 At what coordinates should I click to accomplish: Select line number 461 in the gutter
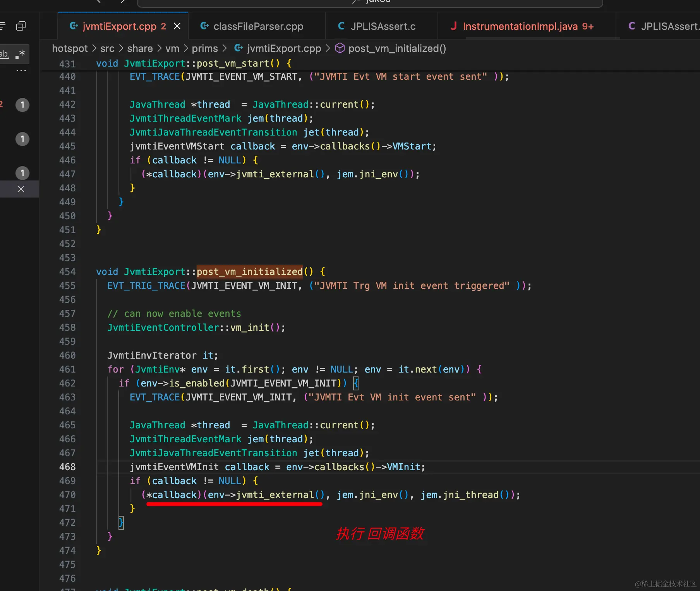click(x=67, y=369)
